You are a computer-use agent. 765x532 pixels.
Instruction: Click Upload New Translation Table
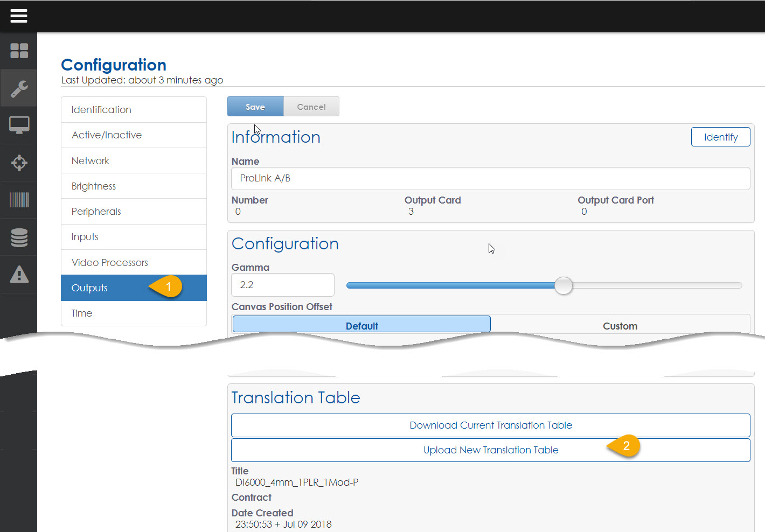490,450
